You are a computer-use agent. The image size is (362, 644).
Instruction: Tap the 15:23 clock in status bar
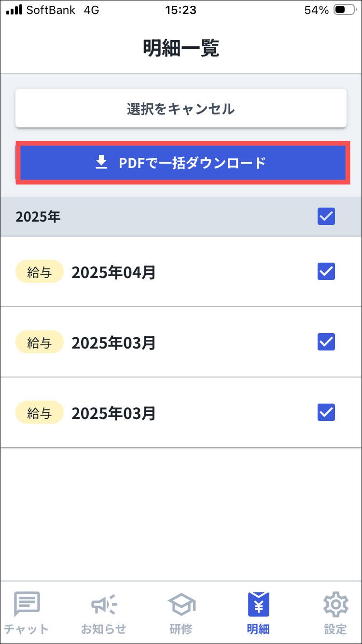coord(181,10)
